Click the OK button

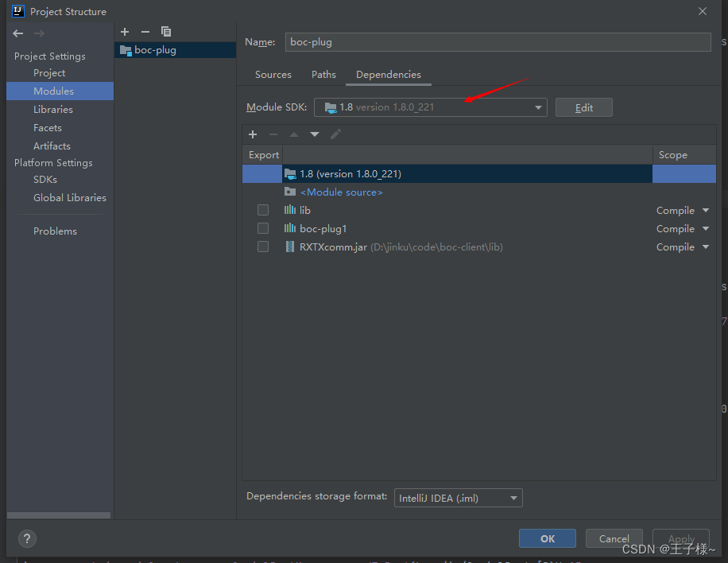[547, 538]
